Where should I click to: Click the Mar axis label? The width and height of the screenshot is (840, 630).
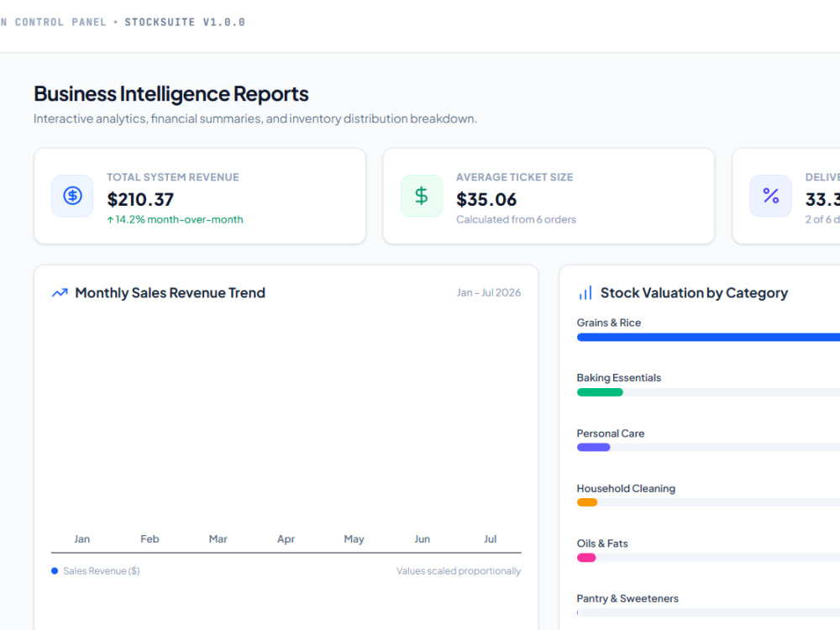click(218, 539)
